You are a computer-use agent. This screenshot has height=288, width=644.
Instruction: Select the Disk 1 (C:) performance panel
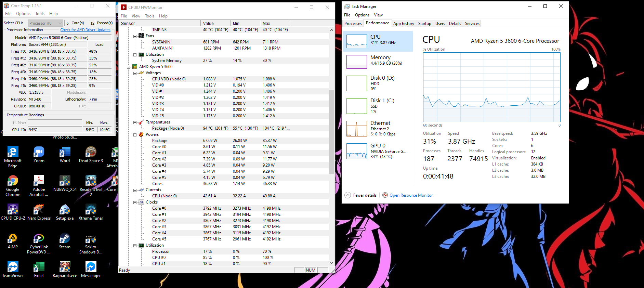click(378, 106)
